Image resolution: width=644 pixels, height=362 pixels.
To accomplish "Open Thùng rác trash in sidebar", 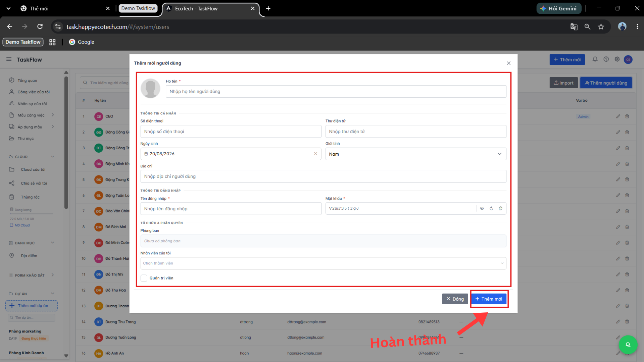I will click(30, 197).
